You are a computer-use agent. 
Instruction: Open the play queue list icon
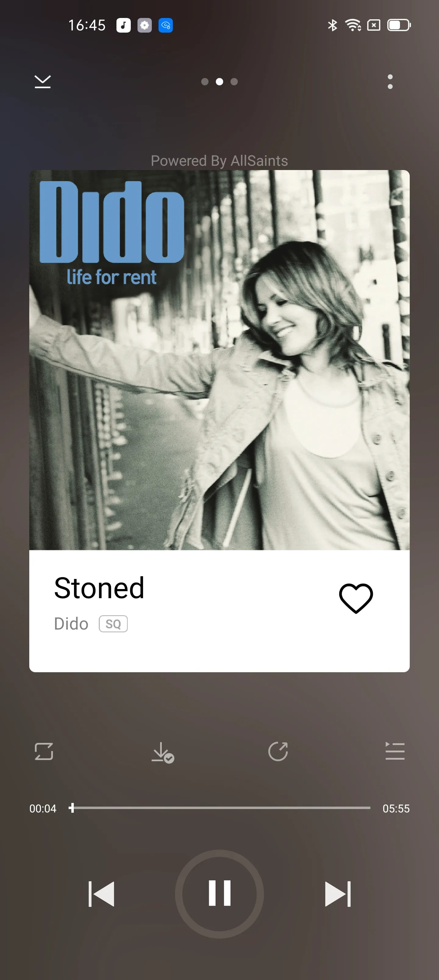395,751
